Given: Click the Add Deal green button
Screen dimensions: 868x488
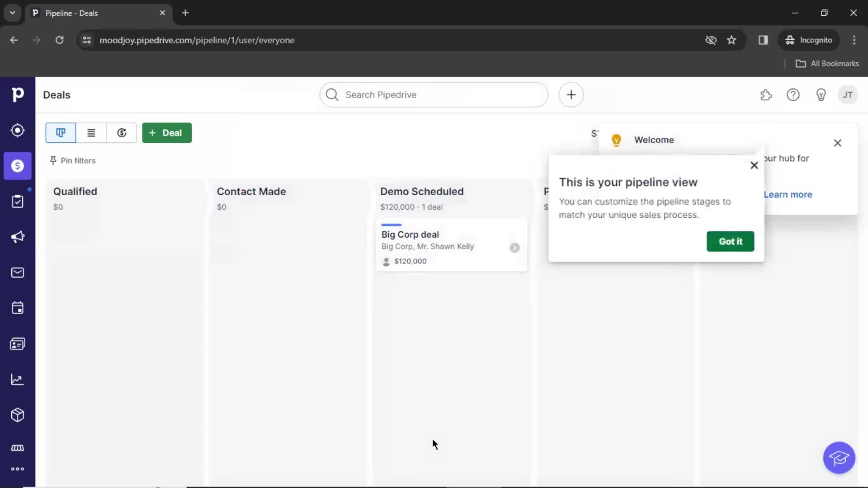Looking at the screenshot, I should (166, 133).
